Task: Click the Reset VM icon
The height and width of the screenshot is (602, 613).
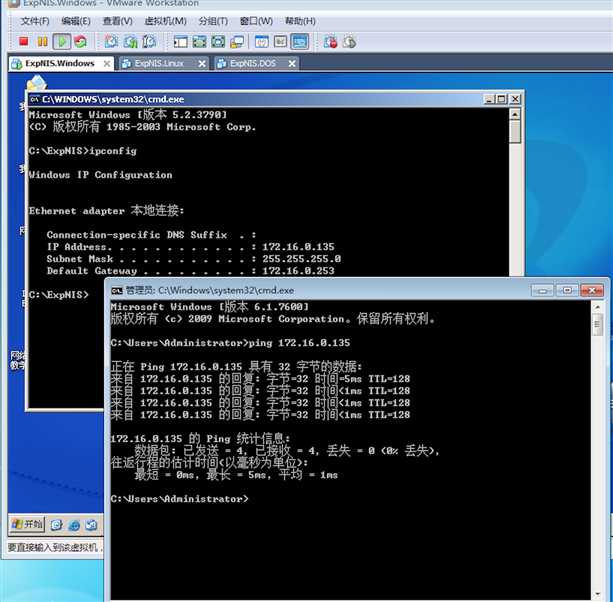Action: [x=81, y=41]
